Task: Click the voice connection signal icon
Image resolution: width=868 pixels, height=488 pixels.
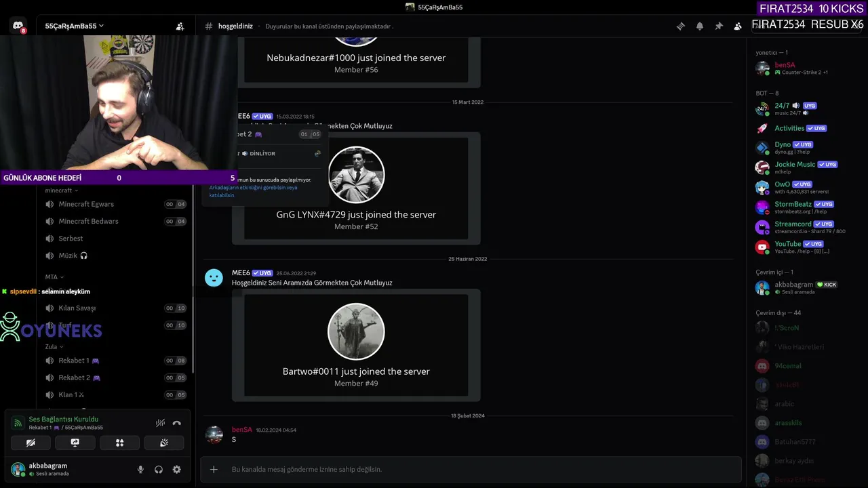Action: point(18,423)
